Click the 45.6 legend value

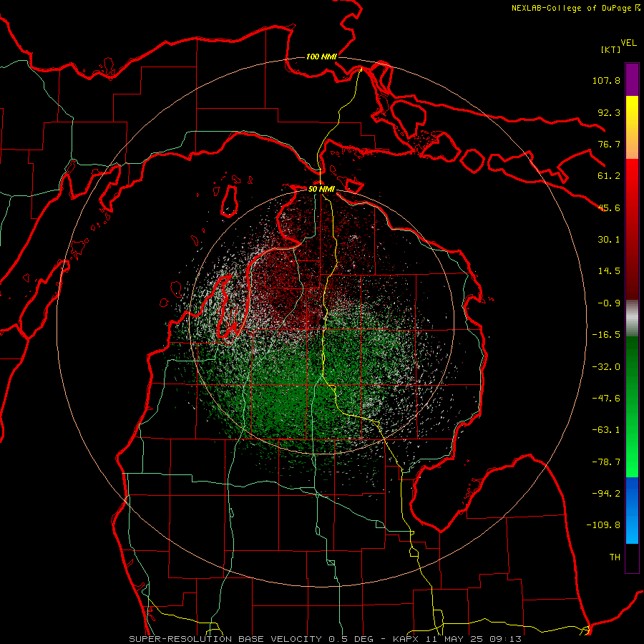tap(609, 208)
